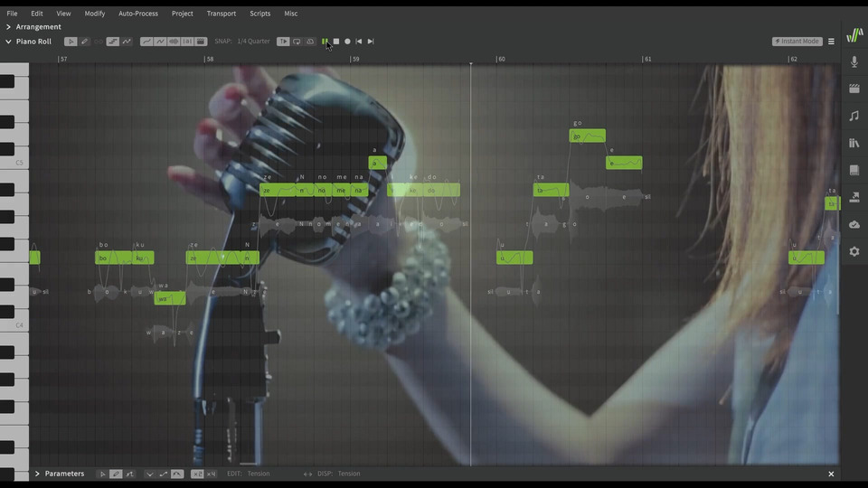Pause playback with the green pause button
Image resolution: width=868 pixels, height=488 pixels.
[x=325, y=42]
